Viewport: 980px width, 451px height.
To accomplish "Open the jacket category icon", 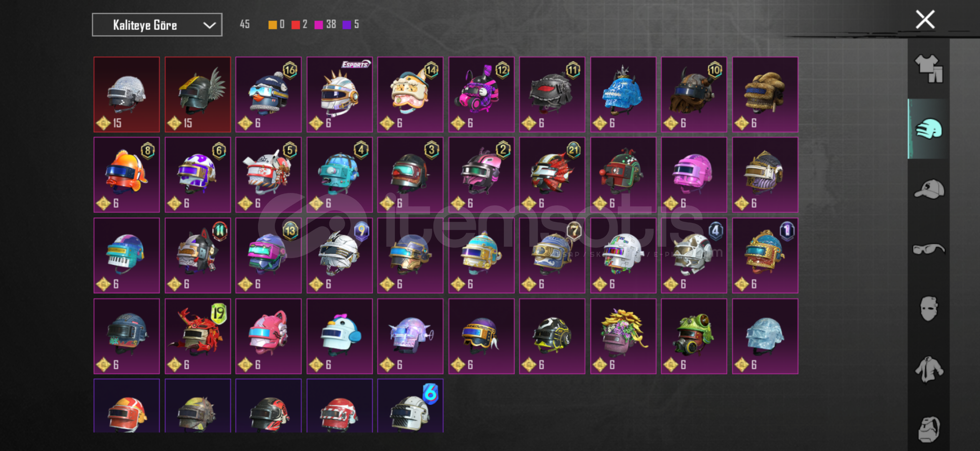I will click(x=929, y=369).
